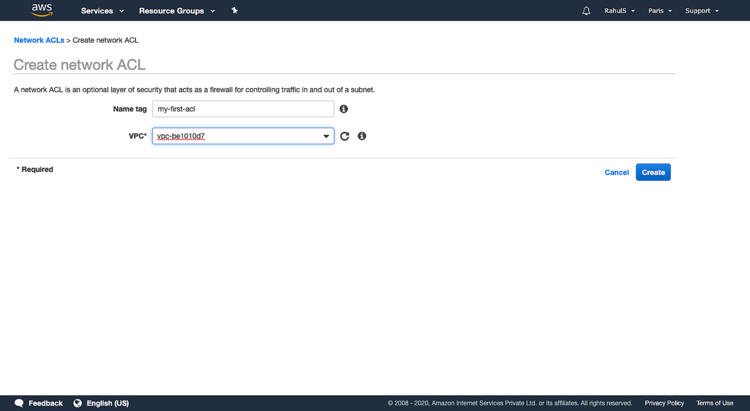Click the info icon beside VPC refresh

coord(362,136)
